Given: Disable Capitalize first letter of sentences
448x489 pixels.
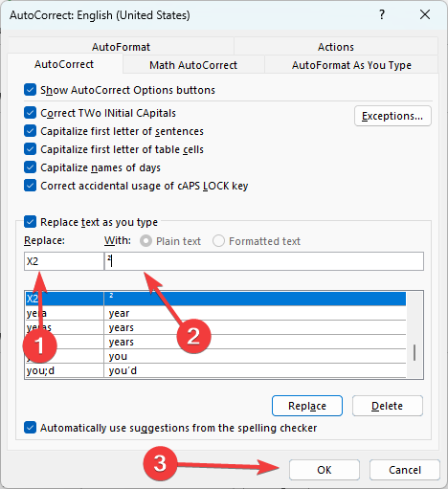Looking at the screenshot, I should tap(30, 131).
